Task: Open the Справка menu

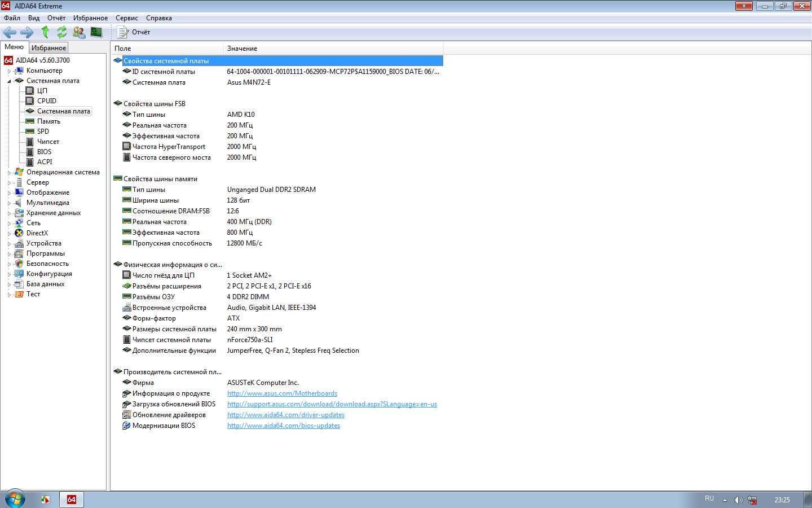Action: [x=159, y=18]
